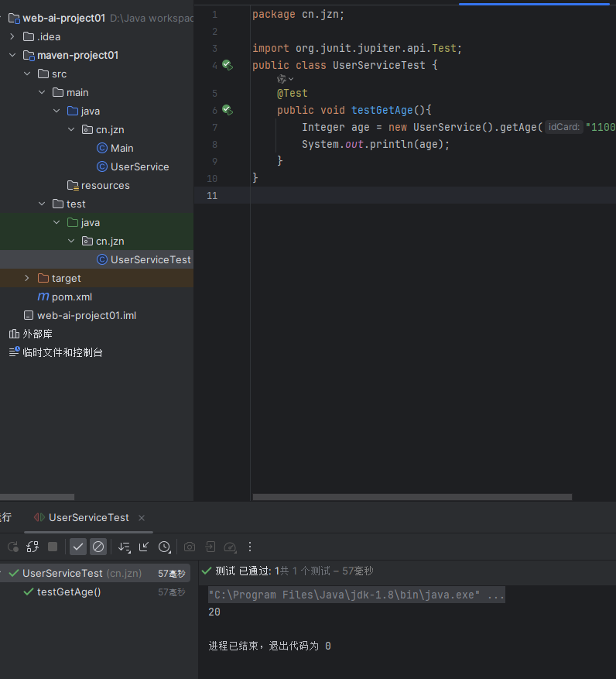
Task: Click the resources folder icon
Action: pos(73,185)
